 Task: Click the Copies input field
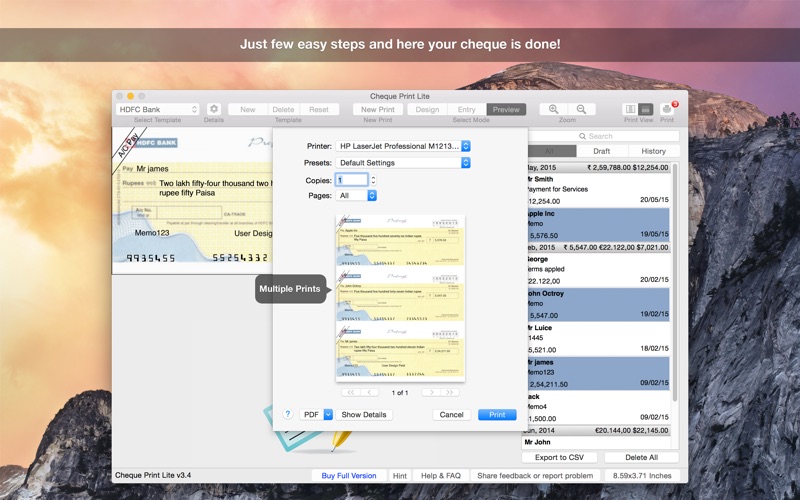point(351,180)
